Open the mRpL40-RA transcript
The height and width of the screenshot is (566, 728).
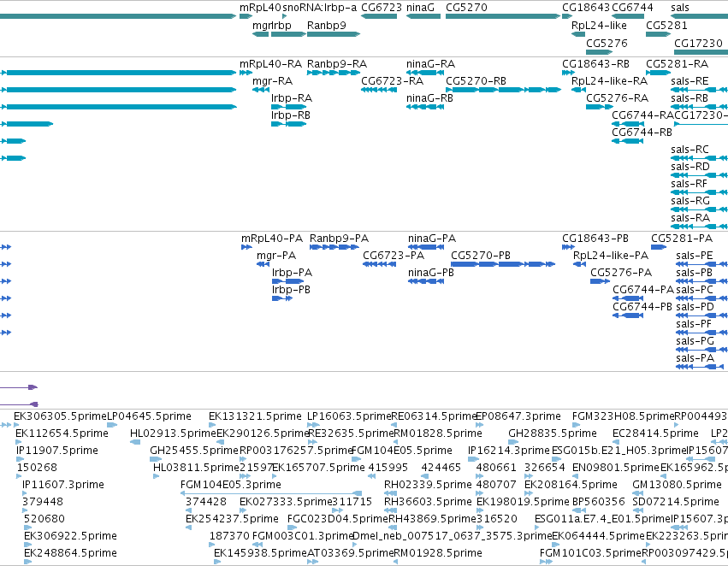246,73
